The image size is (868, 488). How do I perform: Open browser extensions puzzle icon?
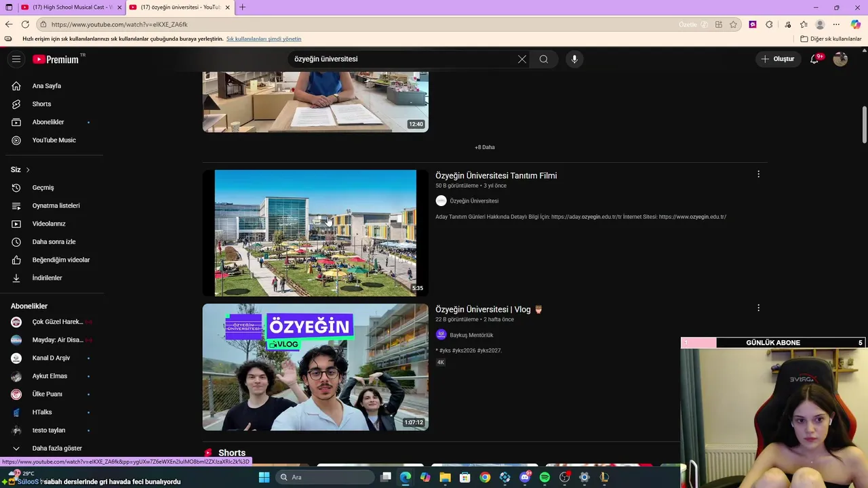769,24
